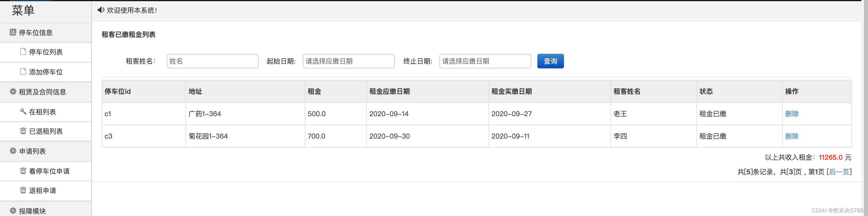Open 添加停车位 menu item
This screenshot has width=868, height=216.
click(x=46, y=72)
